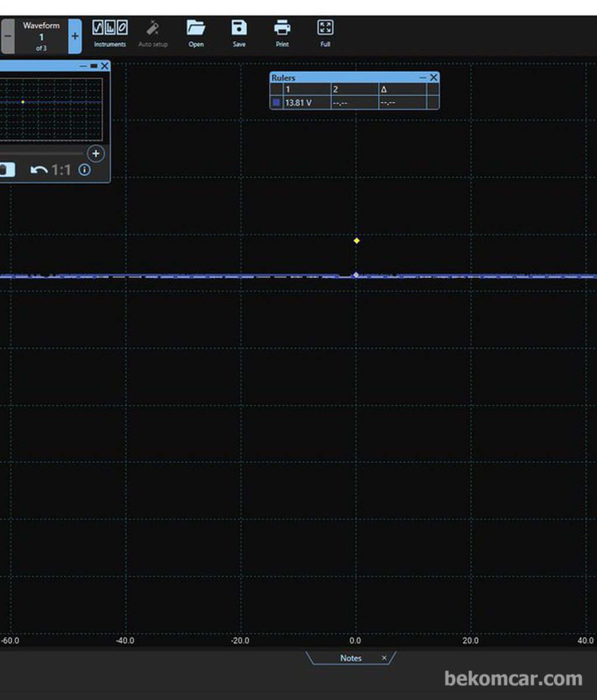Zoom in using the overview panel plus button
Screen dimensions: 597x700
coord(96,154)
